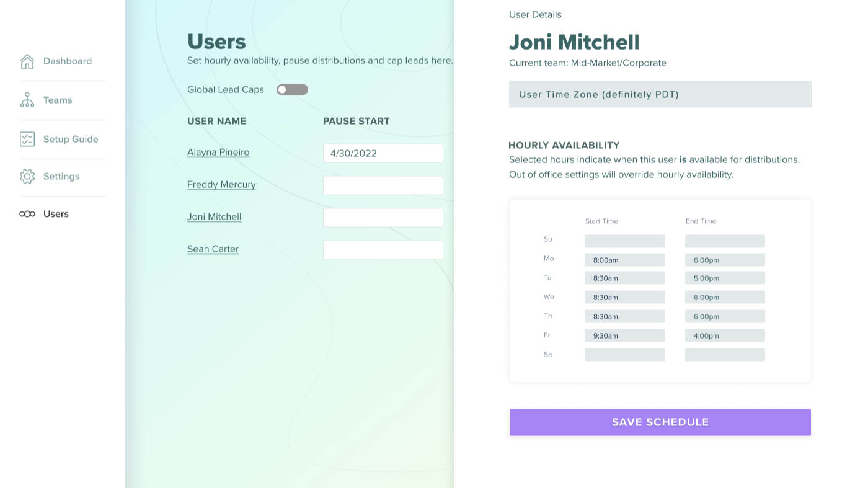Click the Teams hierarchy icon
The height and width of the screenshot is (488, 868).
[x=27, y=100]
